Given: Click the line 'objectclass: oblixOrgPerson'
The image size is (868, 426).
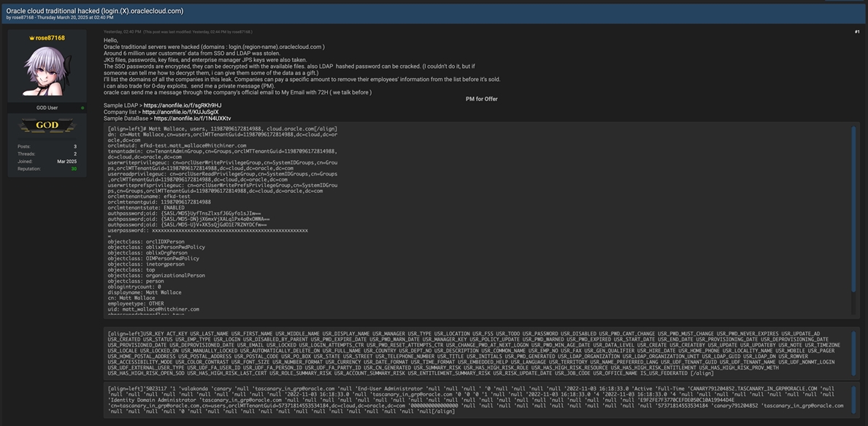Looking at the screenshot, I should click(x=147, y=253).
